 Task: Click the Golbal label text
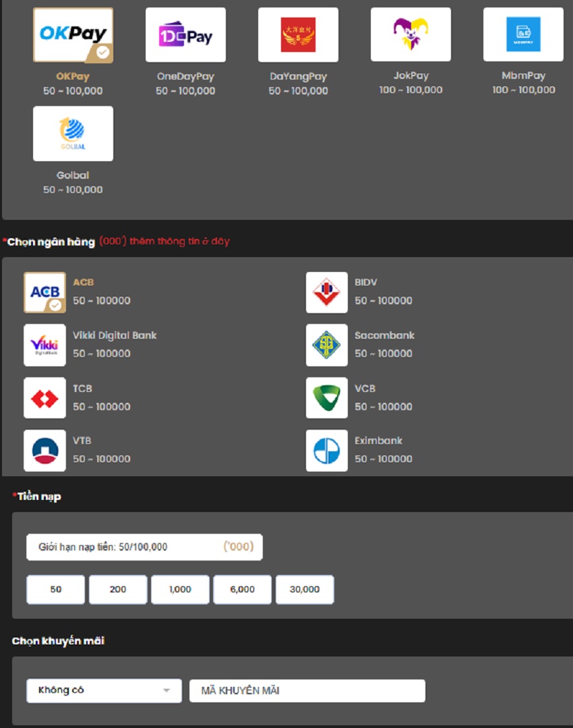click(x=73, y=175)
